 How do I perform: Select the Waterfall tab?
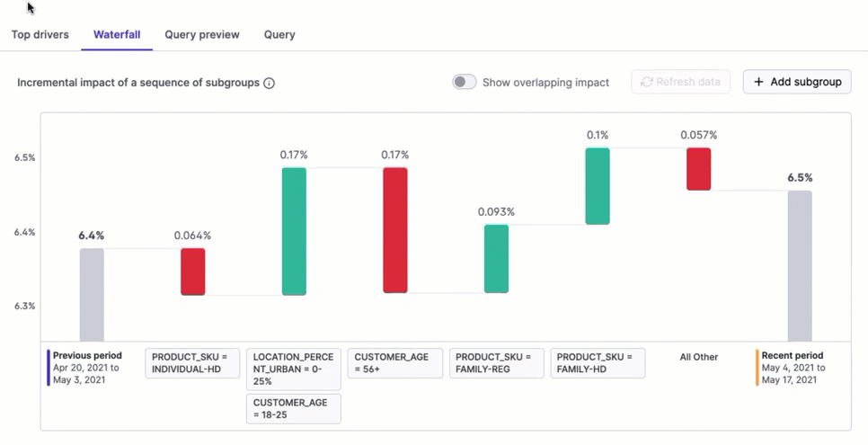pos(117,34)
